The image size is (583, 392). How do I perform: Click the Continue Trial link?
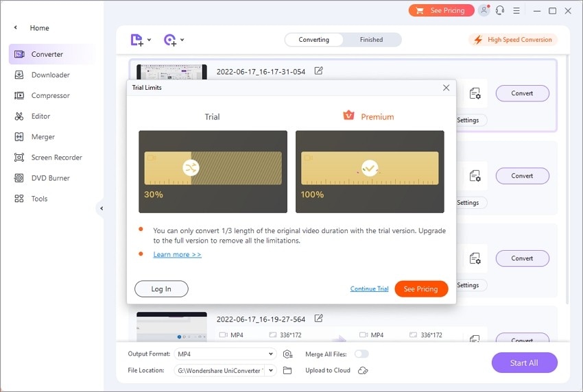pyautogui.click(x=369, y=289)
